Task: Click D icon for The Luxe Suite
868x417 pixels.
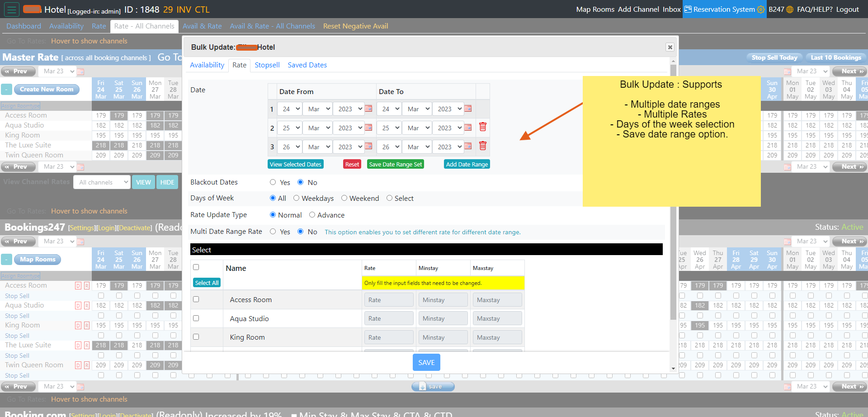Action: tap(78, 346)
